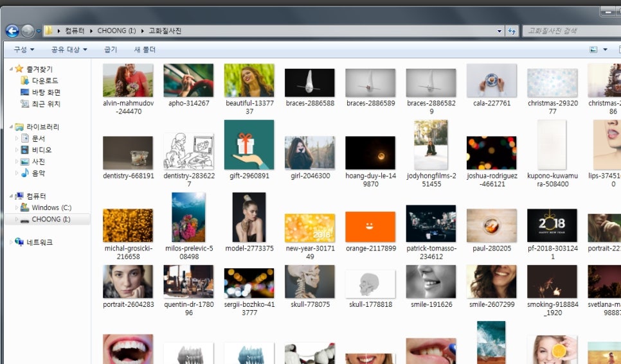Select 고화질사진 in the address breadcrumb
The width and height of the screenshot is (621, 364).
click(x=165, y=31)
